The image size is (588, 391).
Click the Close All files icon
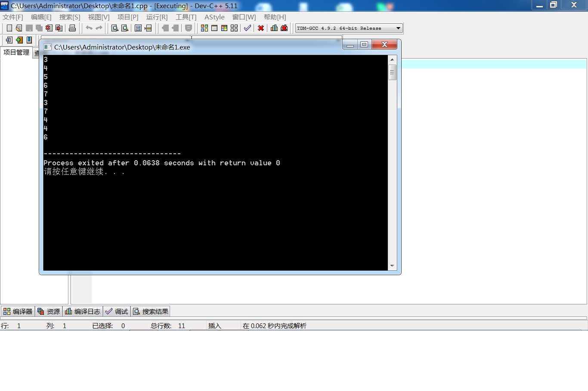click(x=59, y=28)
